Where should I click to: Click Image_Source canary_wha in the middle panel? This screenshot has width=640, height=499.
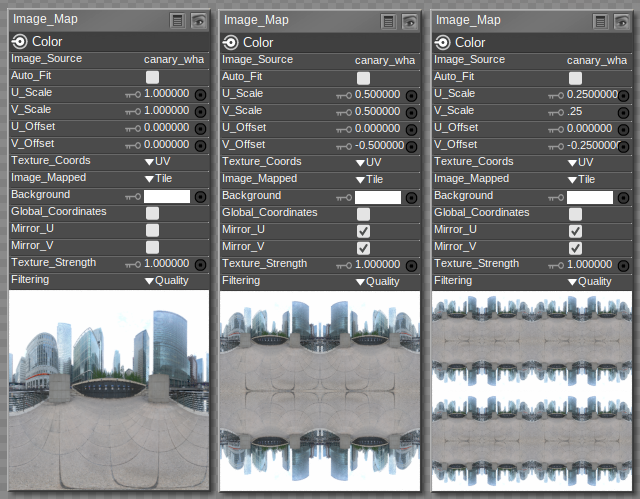click(x=385, y=61)
